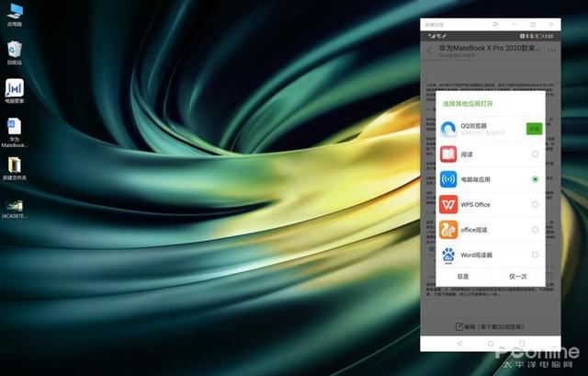Click the WPS Office app icon
This screenshot has width=588, height=376.
click(448, 204)
